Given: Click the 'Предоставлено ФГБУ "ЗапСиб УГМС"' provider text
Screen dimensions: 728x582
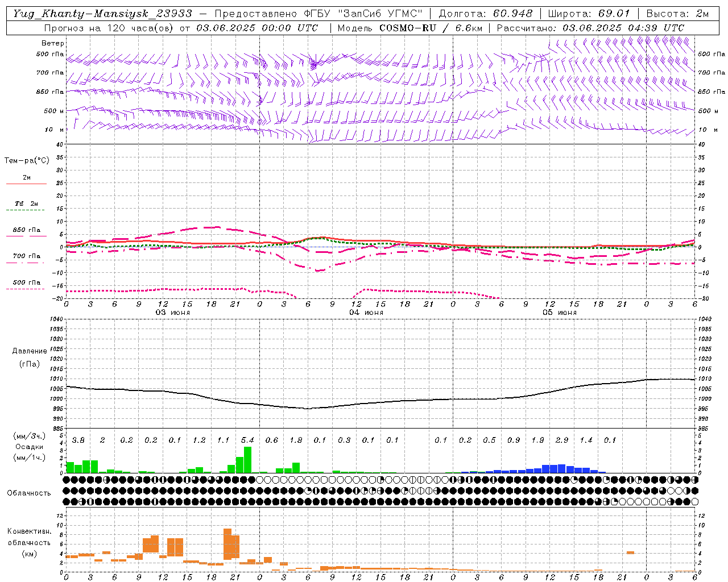Looking at the screenshot, I should pyautogui.click(x=318, y=13).
